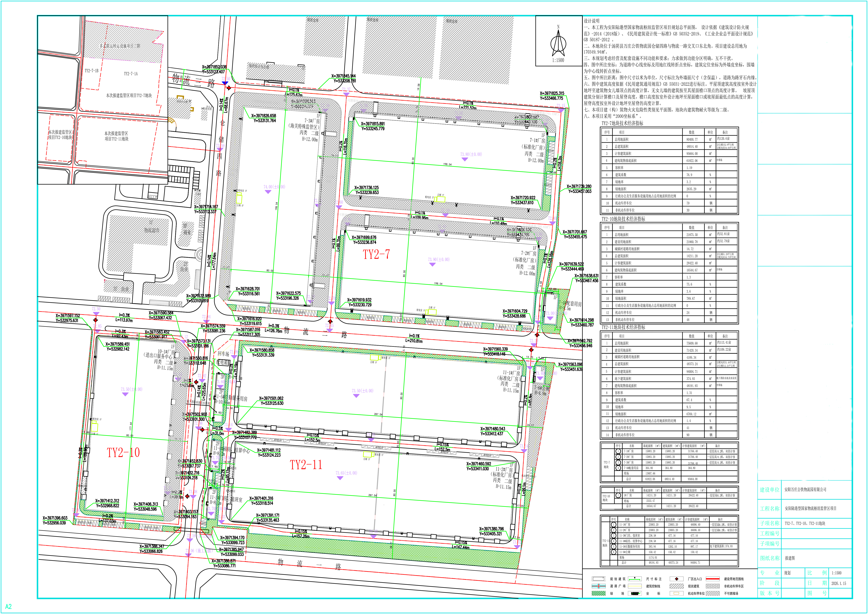Click the 现状建筑 hatched legend symbol
This screenshot has width=868, height=614.
[676, 586]
